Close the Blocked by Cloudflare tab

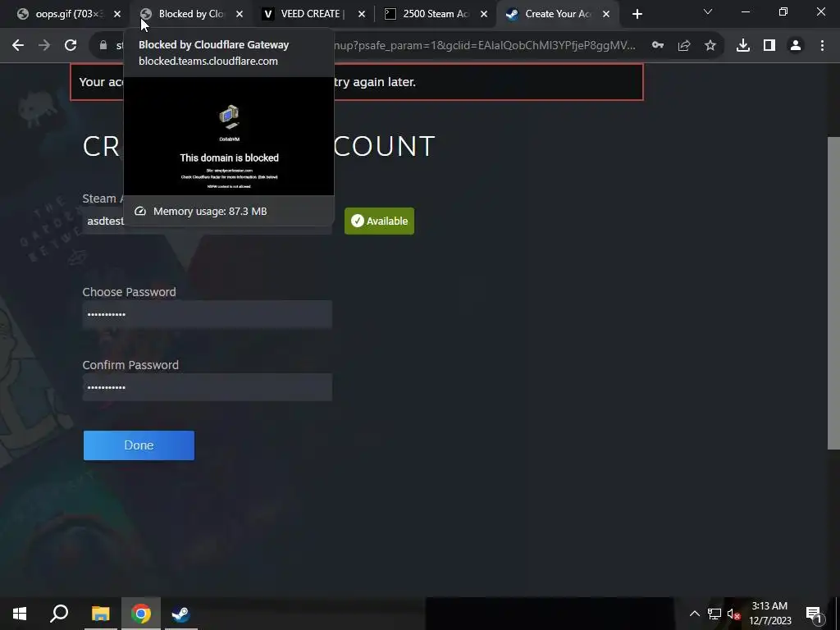tap(240, 15)
